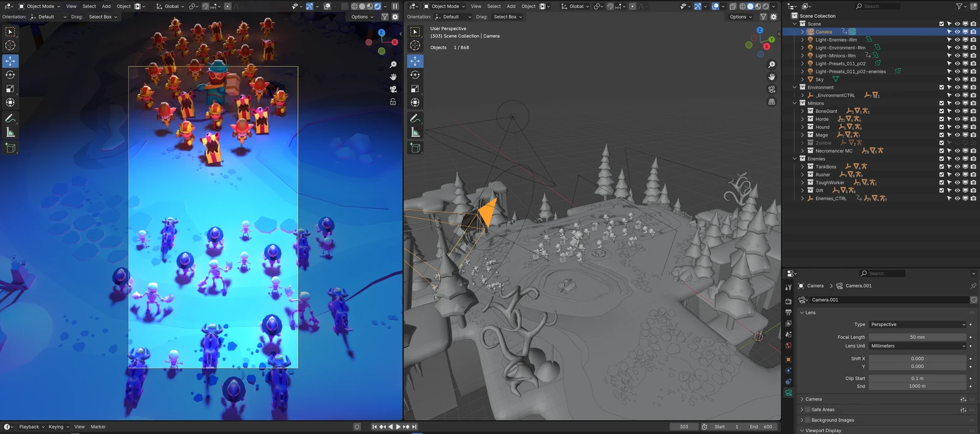Collapse the Enemies collection
Viewport: 980px width, 434px height.
coord(794,159)
